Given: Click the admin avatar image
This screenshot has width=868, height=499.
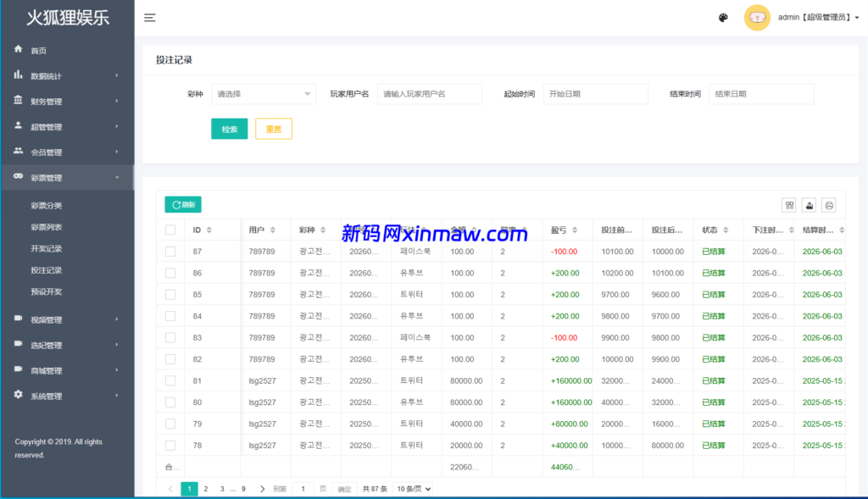Looking at the screenshot, I should click(757, 18).
